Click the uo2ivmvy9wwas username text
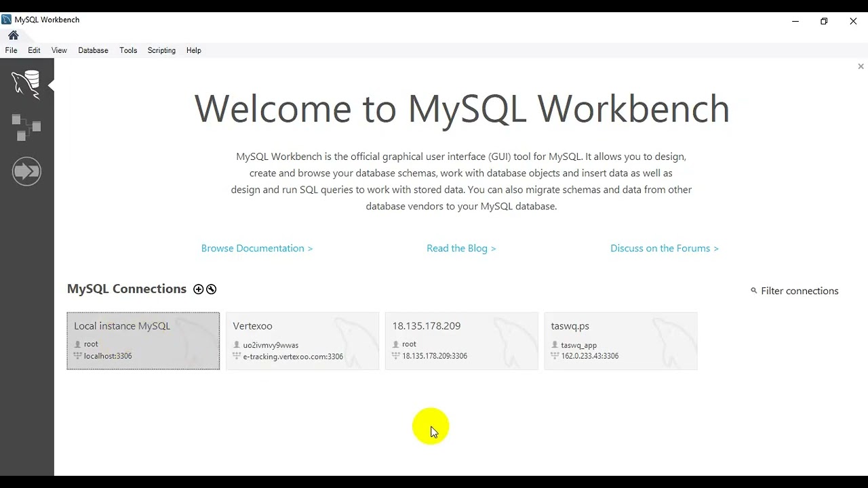The width and height of the screenshot is (868, 488). (x=271, y=345)
